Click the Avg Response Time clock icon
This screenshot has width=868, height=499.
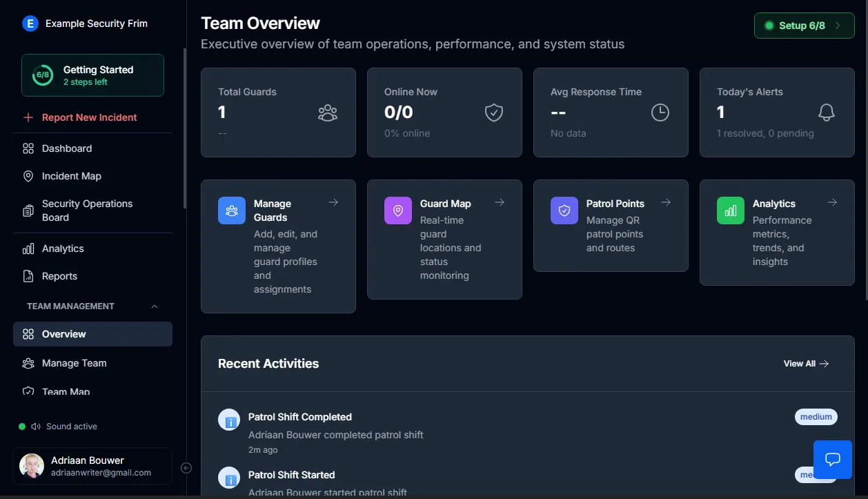660,112
